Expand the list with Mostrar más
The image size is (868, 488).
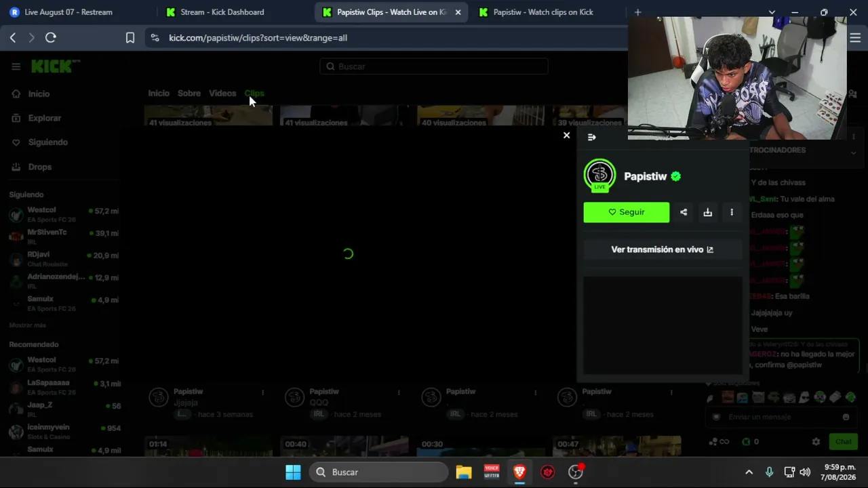pyautogui.click(x=28, y=325)
